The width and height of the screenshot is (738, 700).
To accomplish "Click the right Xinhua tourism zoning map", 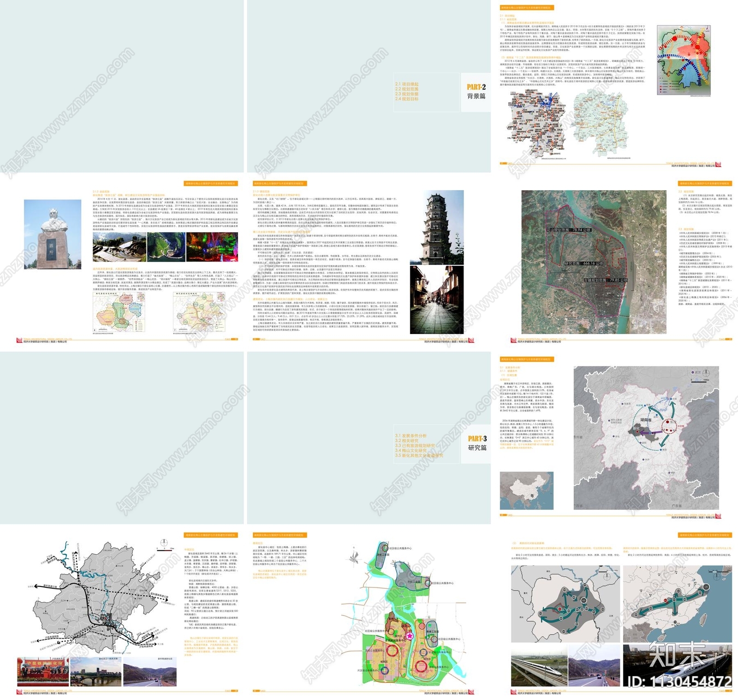I will 200,311.
